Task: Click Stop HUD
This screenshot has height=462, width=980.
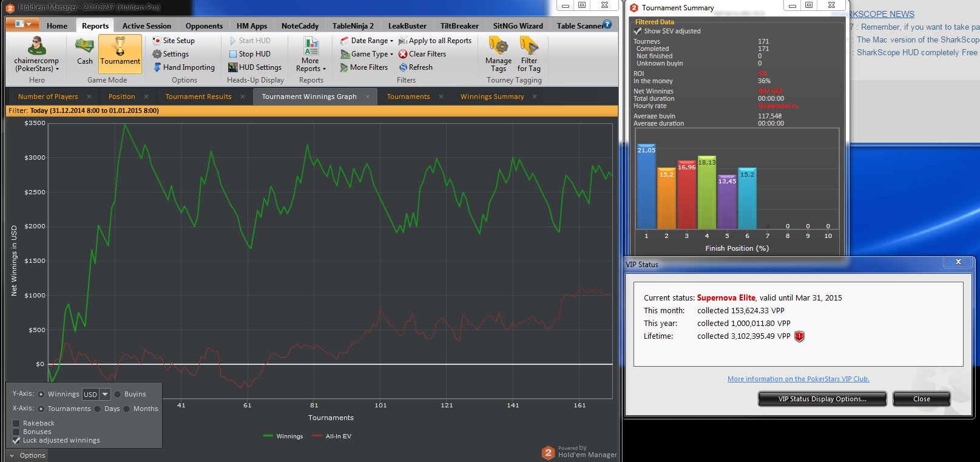Action: (x=249, y=54)
